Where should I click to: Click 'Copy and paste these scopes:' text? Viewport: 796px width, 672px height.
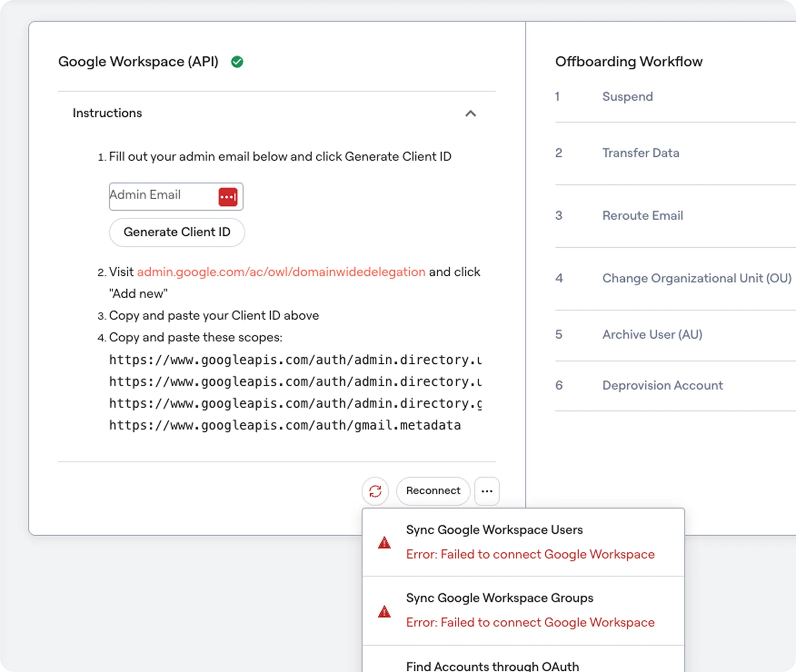pyautogui.click(x=195, y=337)
